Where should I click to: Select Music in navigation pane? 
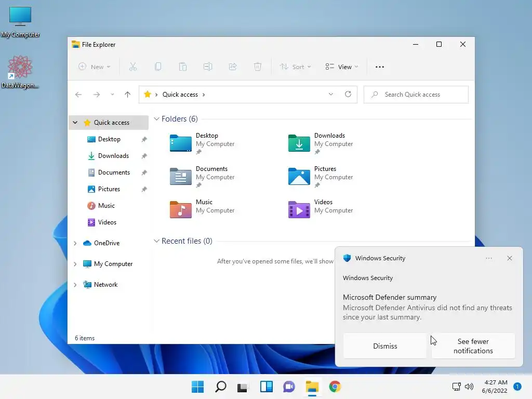click(x=106, y=206)
